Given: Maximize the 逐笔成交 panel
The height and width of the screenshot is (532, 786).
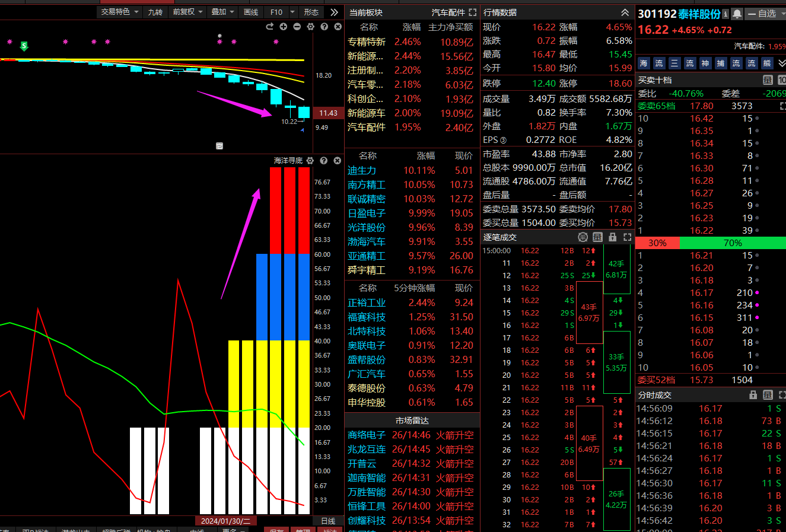Looking at the screenshot, I should point(627,237).
